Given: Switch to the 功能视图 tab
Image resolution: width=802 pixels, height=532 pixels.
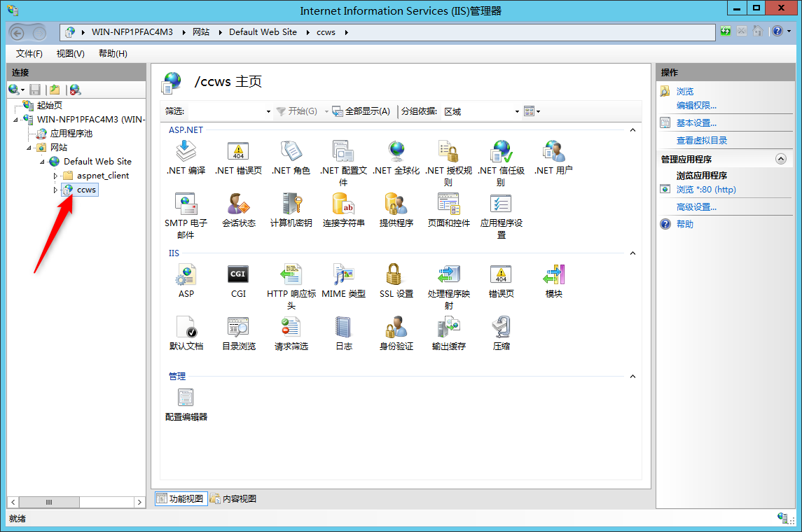Looking at the screenshot, I should (x=181, y=499).
